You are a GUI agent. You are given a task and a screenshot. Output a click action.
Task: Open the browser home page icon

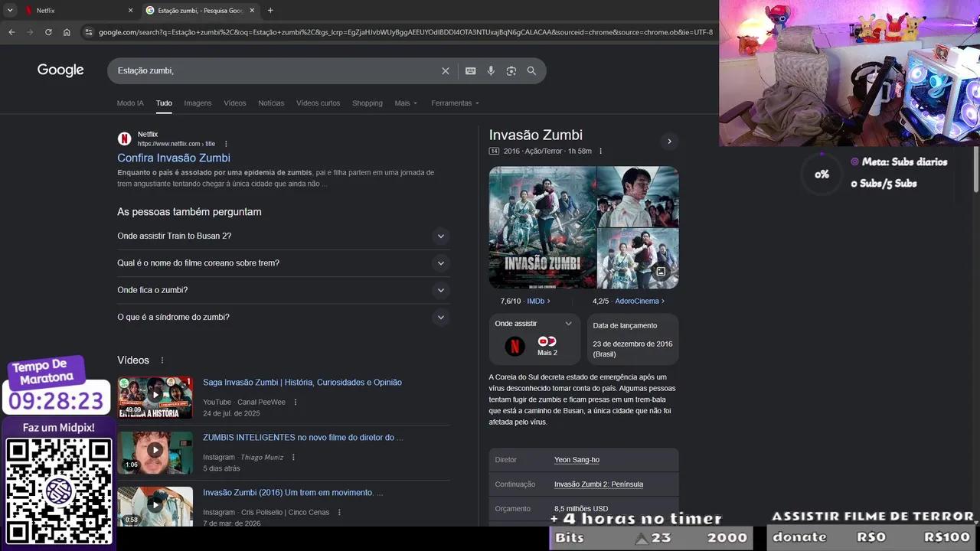click(67, 32)
